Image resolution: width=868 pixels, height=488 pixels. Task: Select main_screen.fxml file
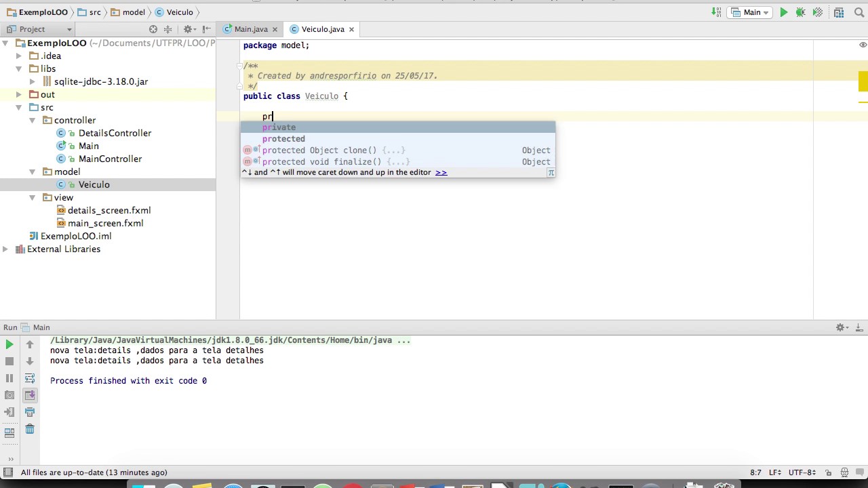point(105,223)
